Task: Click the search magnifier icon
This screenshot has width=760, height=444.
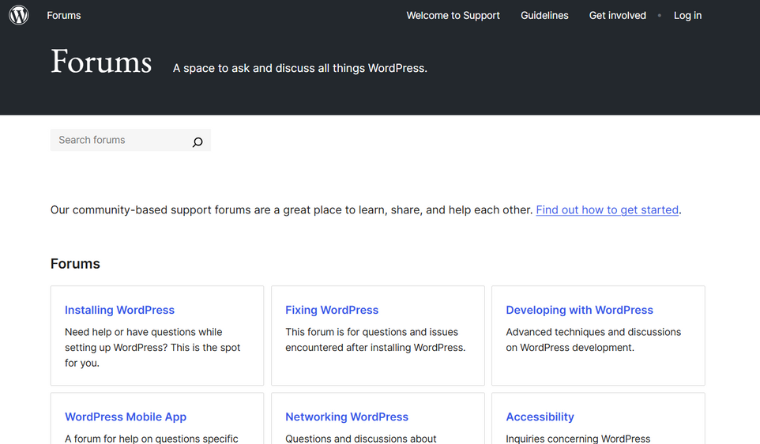Action: click(x=197, y=142)
